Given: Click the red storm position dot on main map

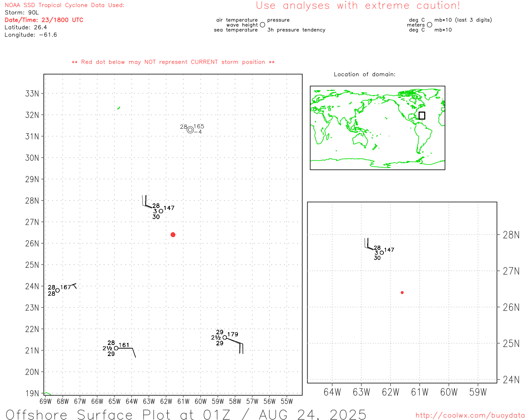Looking at the screenshot, I should tap(173, 235).
